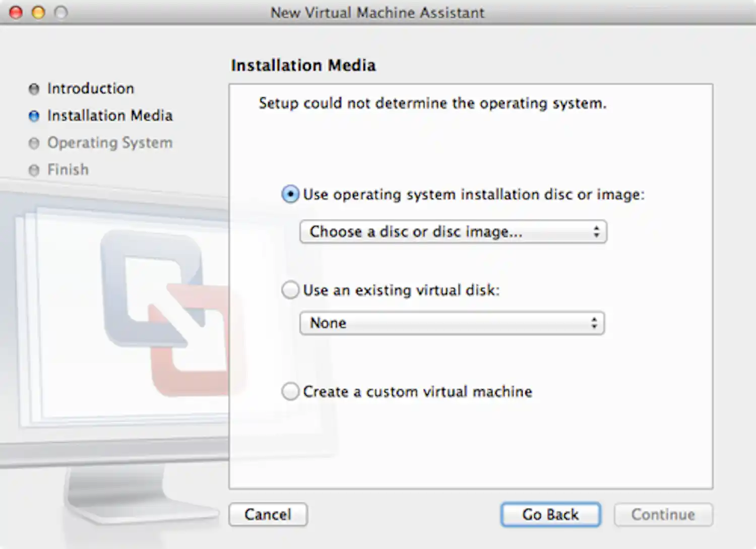Click the Finish step indicator dot
This screenshot has width=756, height=549.
point(33,170)
